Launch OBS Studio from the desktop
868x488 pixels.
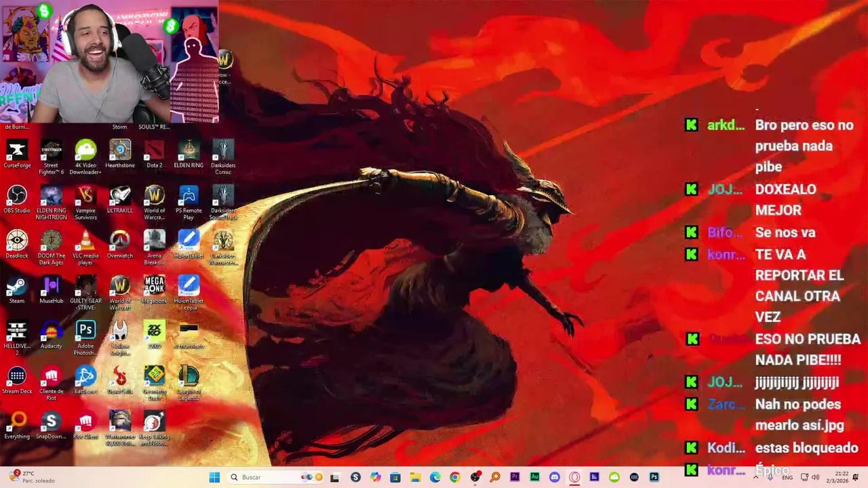coord(17,199)
